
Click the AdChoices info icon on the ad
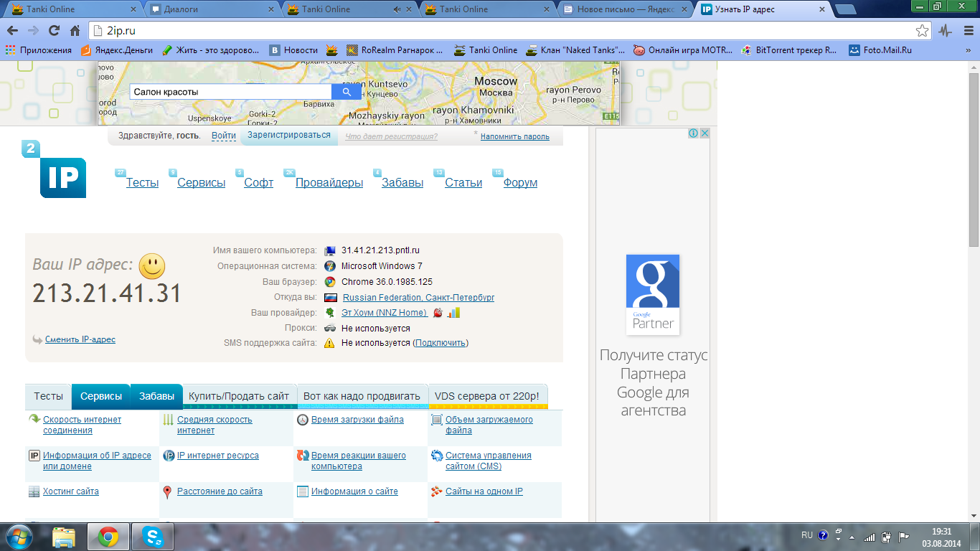pyautogui.click(x=694, y=133)
